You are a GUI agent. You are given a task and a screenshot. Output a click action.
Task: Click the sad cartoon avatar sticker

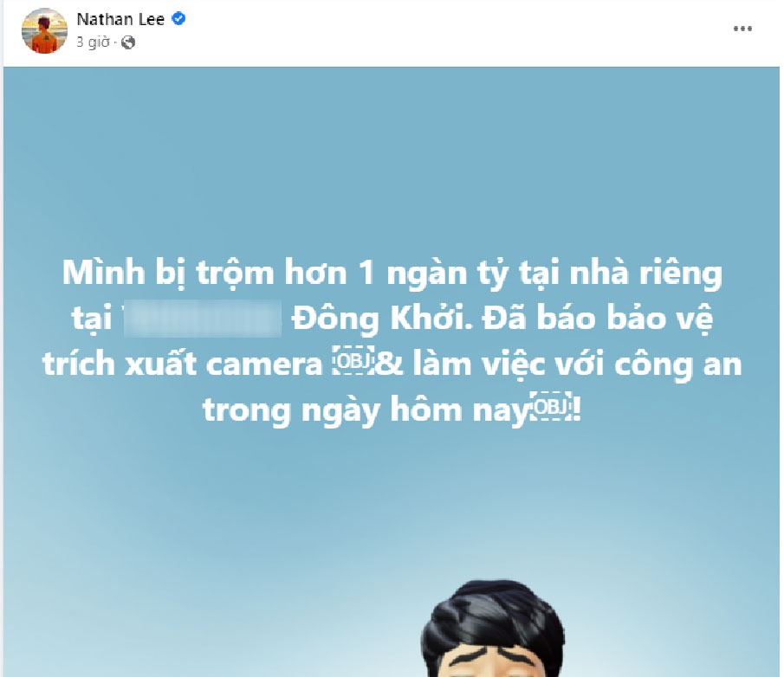pos(494,629)
